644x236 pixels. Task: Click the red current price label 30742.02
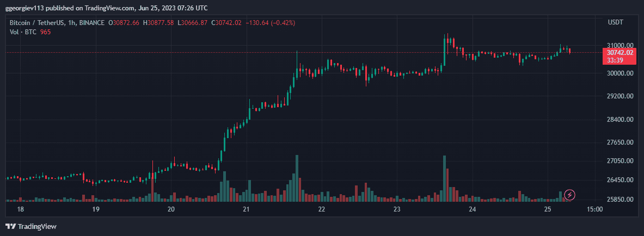pyautogui.click(x=620, y=53)
